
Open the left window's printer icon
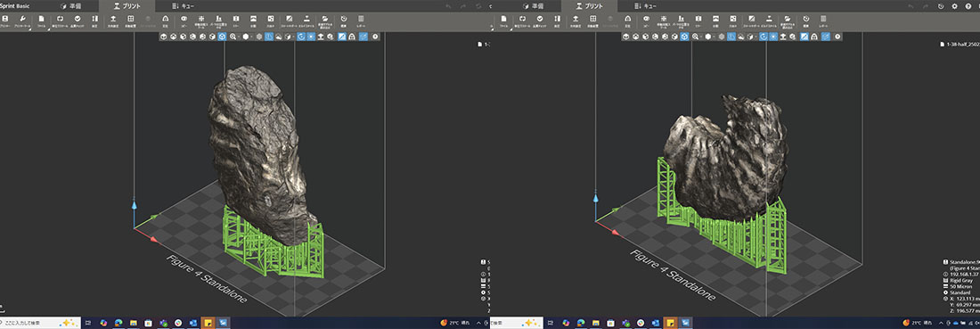[x=5, y=20]
